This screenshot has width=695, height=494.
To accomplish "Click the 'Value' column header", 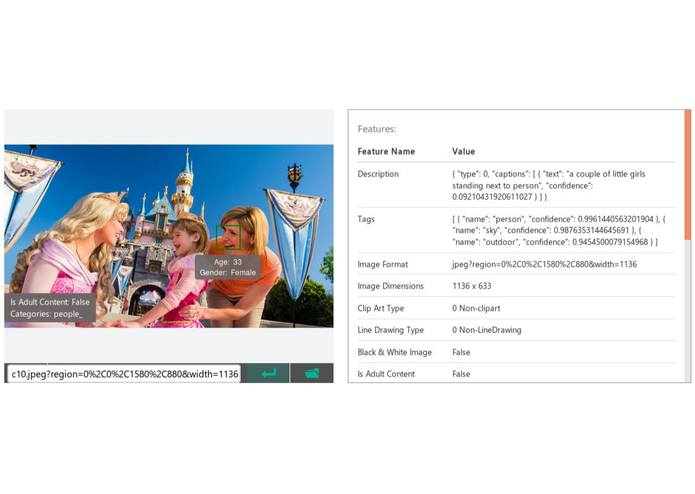I will coord(464,152).
